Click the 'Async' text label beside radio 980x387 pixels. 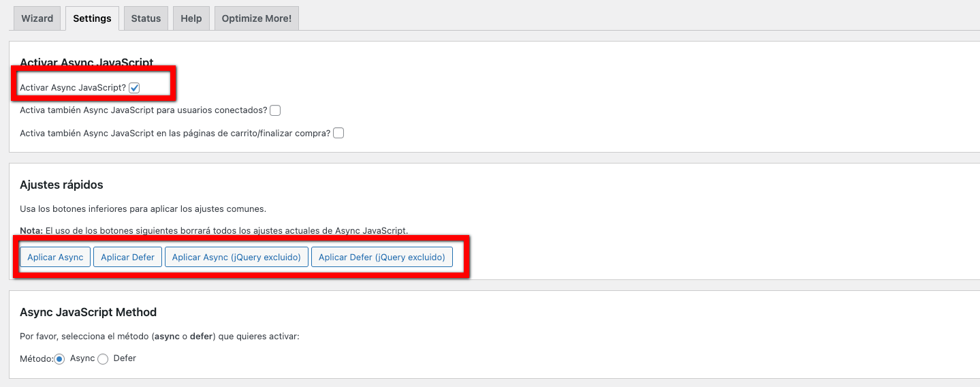[x=82, y=358]
